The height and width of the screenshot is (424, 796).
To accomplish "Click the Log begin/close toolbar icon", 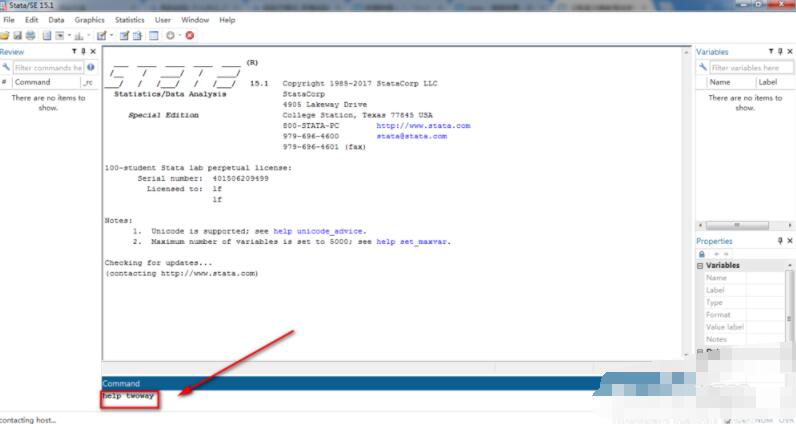I will click(x=47, y=36).
